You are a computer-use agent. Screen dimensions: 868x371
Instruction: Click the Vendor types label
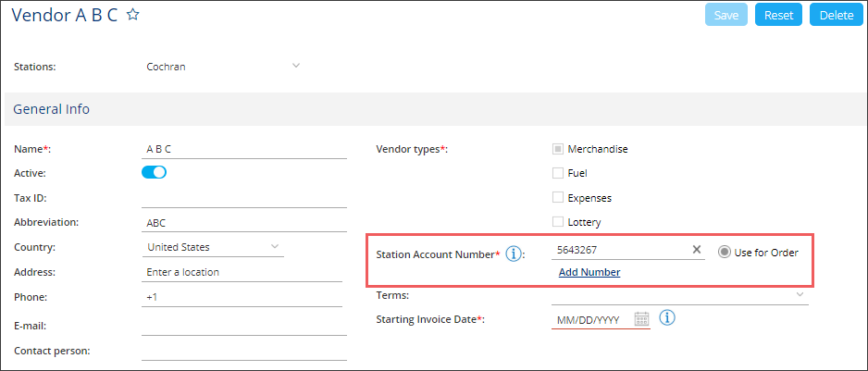[x=411, y=149]
